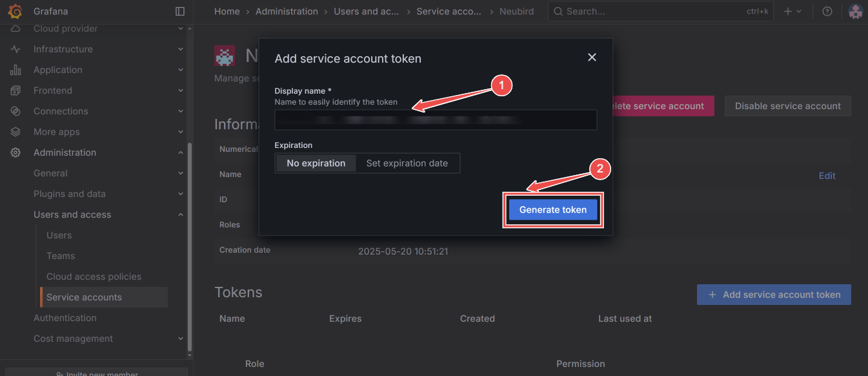Collapse the navigation sidebar with panel icon
The image size is (868, 376).
click(179, 11)
